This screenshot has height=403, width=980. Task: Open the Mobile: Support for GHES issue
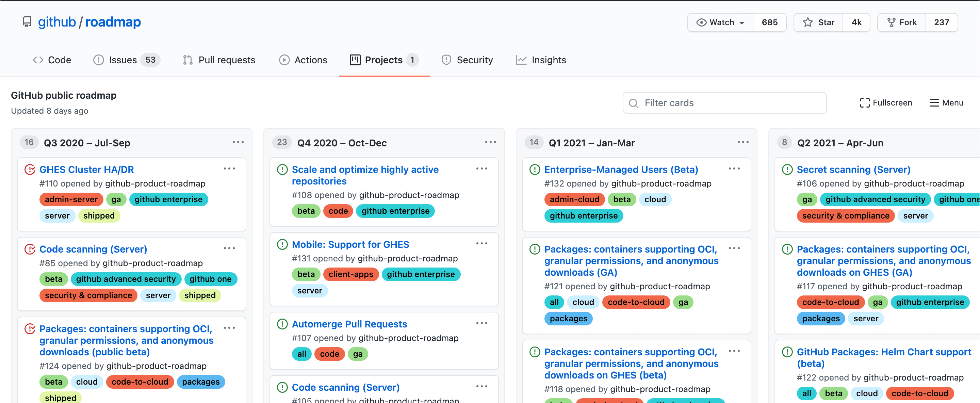tap(350, 244)
